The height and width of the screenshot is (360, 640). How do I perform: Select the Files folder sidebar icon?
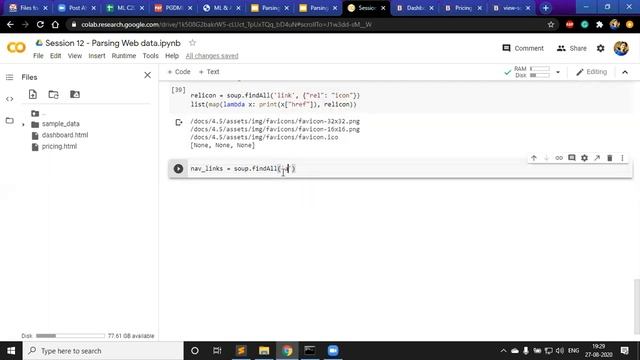tap(9, 120)
